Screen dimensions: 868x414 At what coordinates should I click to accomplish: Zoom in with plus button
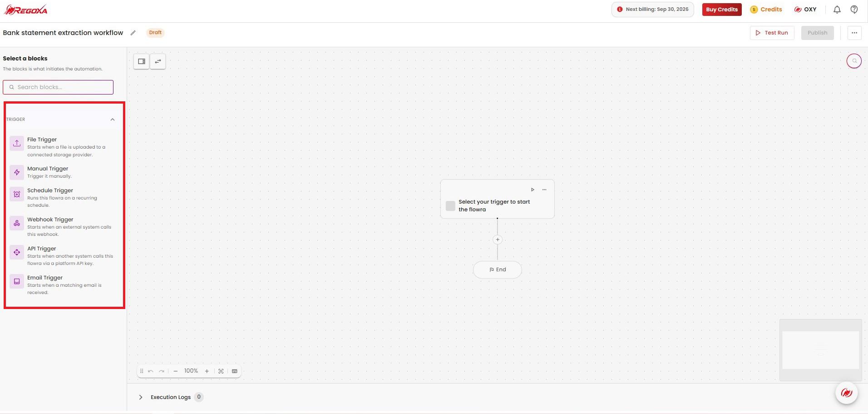(207, 371)
